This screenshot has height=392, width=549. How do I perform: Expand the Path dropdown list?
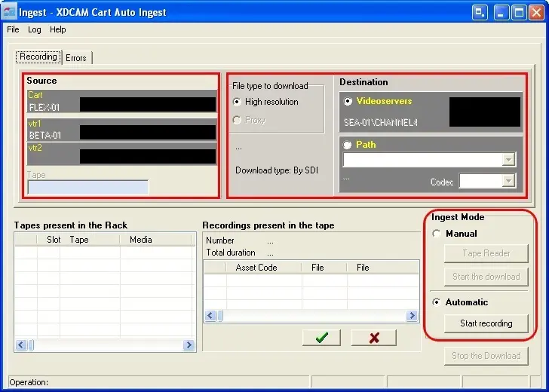tap(508, 160)
